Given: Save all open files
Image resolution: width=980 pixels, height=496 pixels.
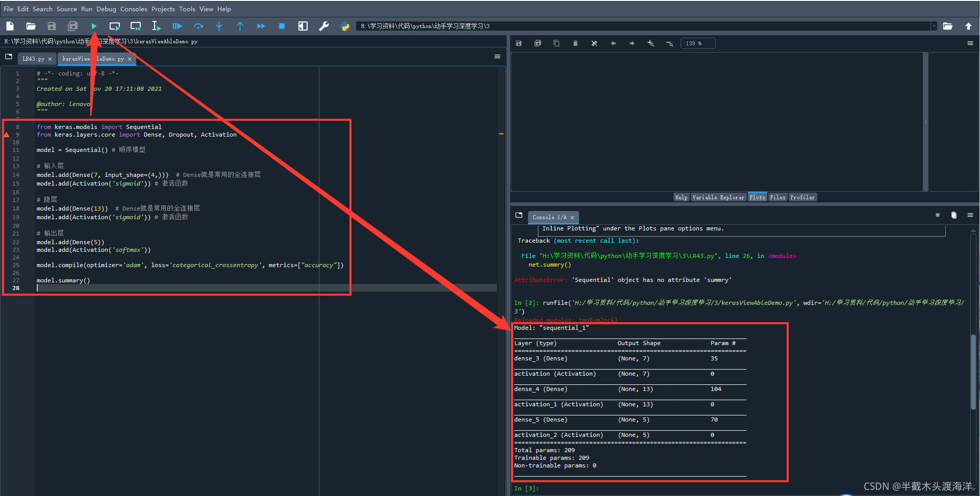Looking at the screenshot, I should pos(73,26).
